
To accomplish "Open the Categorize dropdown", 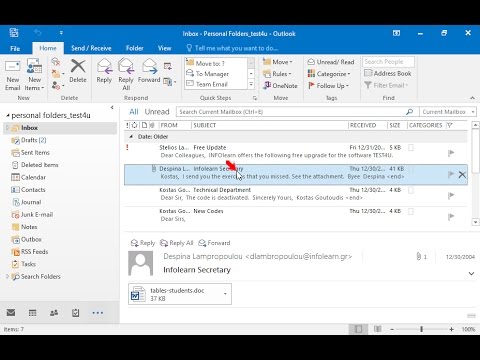I will tap(329, 74).
